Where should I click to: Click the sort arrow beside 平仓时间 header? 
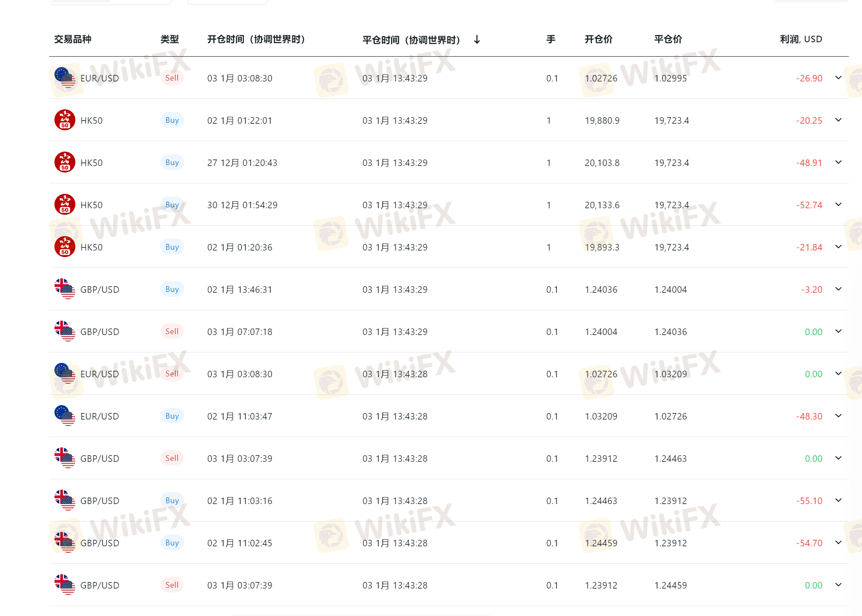(x=477, y=40)
